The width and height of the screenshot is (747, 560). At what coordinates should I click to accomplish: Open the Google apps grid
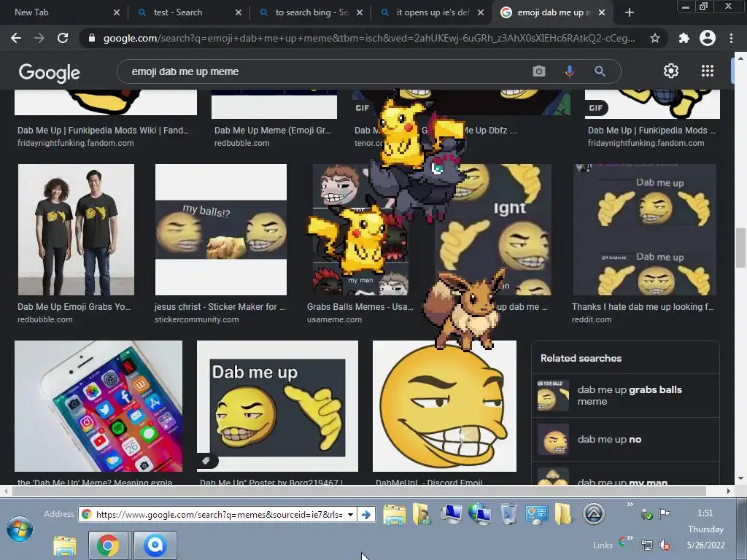tap(708, 71)
